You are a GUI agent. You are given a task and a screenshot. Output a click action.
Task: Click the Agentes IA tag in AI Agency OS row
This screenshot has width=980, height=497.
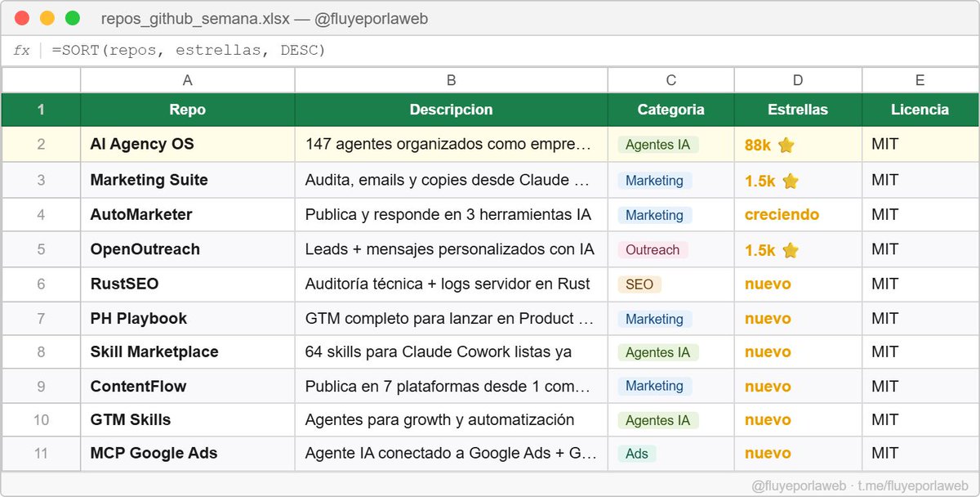click(658, 146)
